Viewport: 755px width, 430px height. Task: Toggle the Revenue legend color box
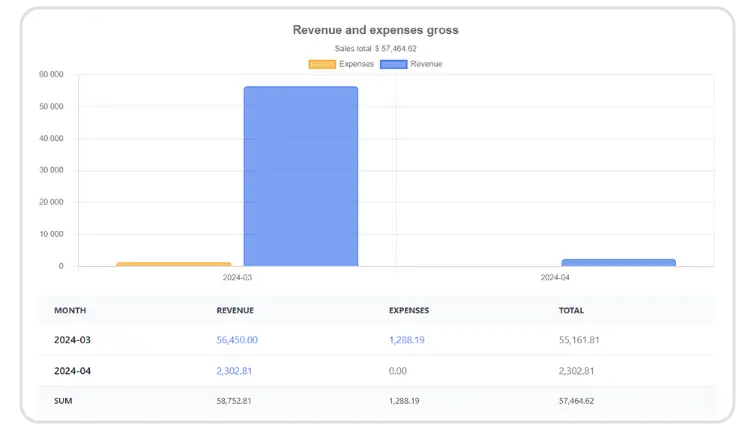click(x=393, y=64)
